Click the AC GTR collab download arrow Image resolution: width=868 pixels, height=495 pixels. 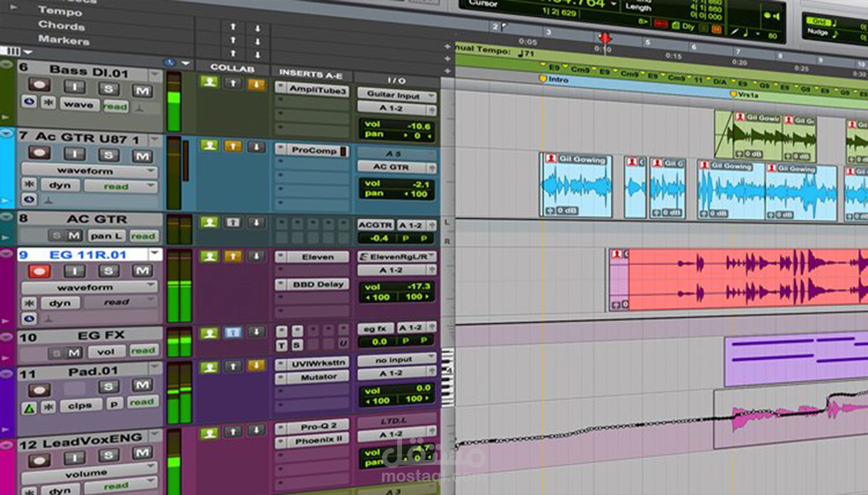click(x=257, y=222)
